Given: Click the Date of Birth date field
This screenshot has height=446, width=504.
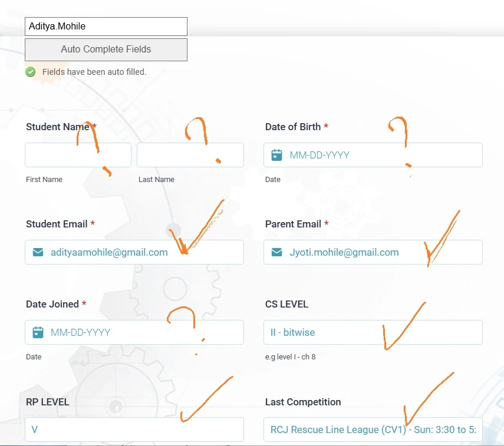Looking at the screenshot, I should pos(373,155).
